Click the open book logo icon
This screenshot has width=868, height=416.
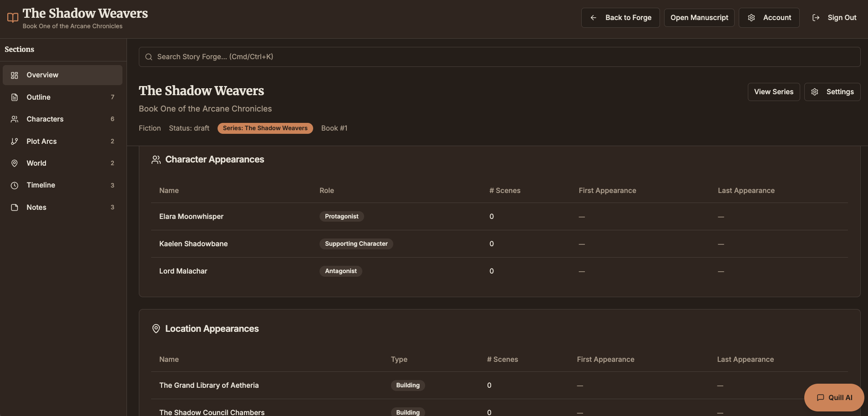point(13,18)
